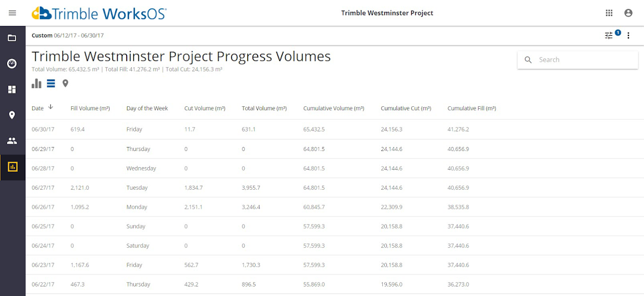This screenshot has width=644, height=296.
Task: Open the folder icon in the sidebar
Action: [x=12, y=38]
